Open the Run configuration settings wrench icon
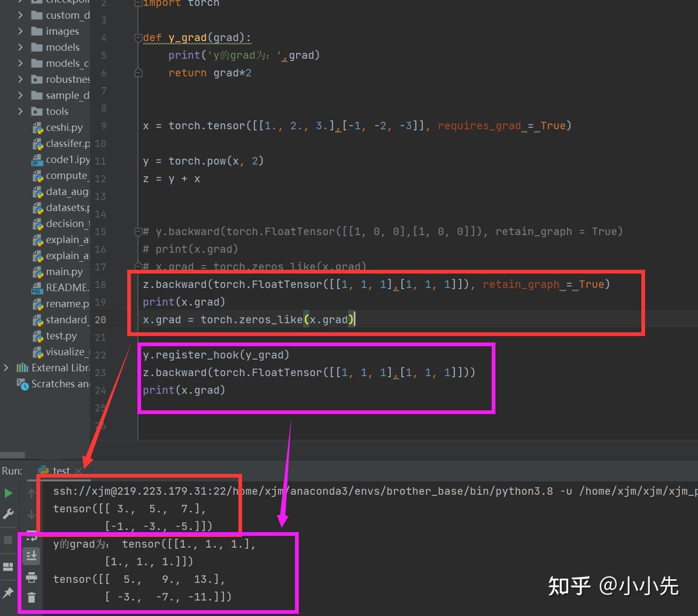698x616 pixels. click(x=8, y=513)
